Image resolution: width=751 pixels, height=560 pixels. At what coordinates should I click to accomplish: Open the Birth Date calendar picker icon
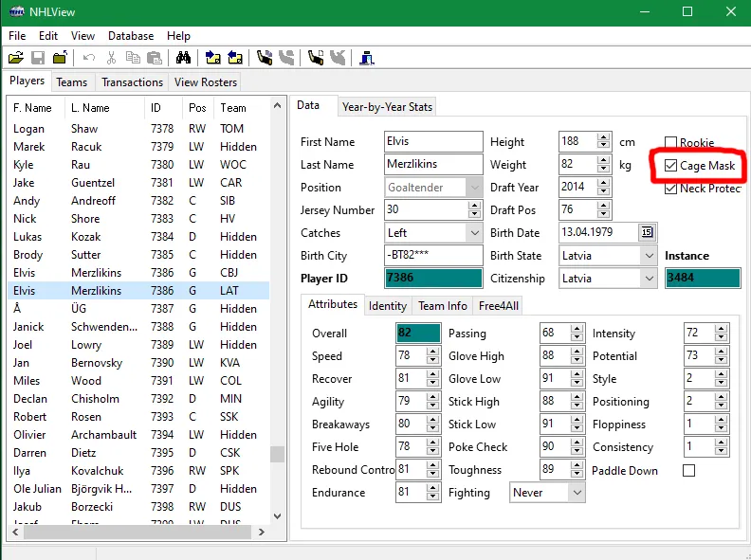click(x=647, y=232)
